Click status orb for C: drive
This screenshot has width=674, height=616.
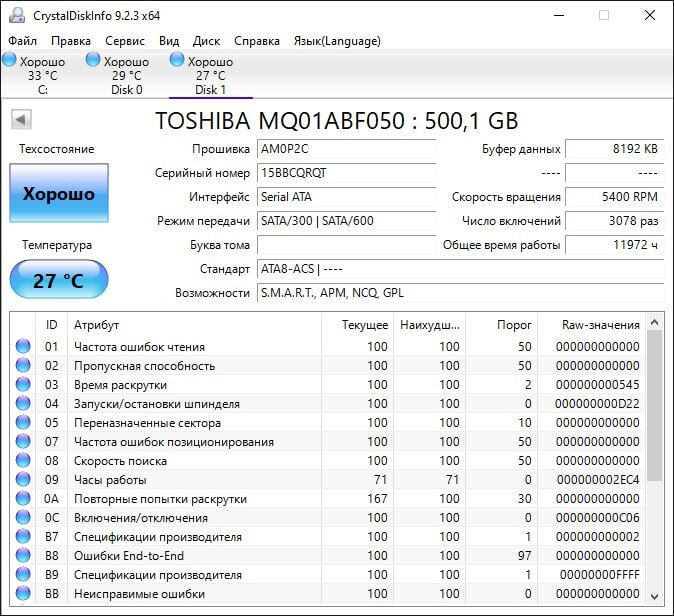coord(10,61)
